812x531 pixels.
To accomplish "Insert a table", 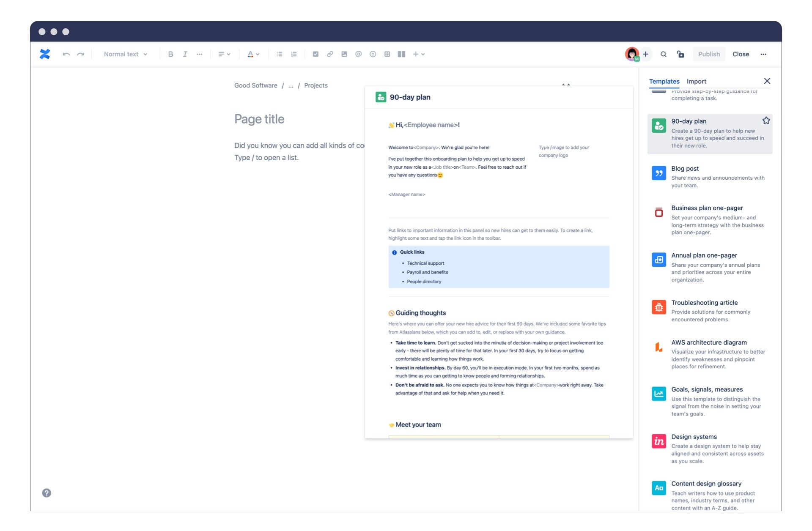I will [x=387, y=54].
